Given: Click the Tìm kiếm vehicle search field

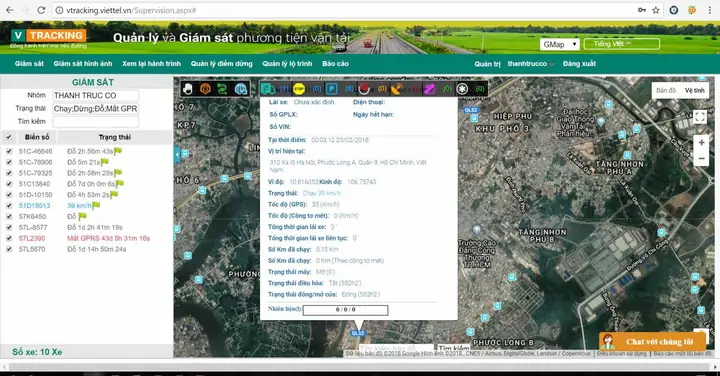Looking at the screenshot, I should point(96,122).
